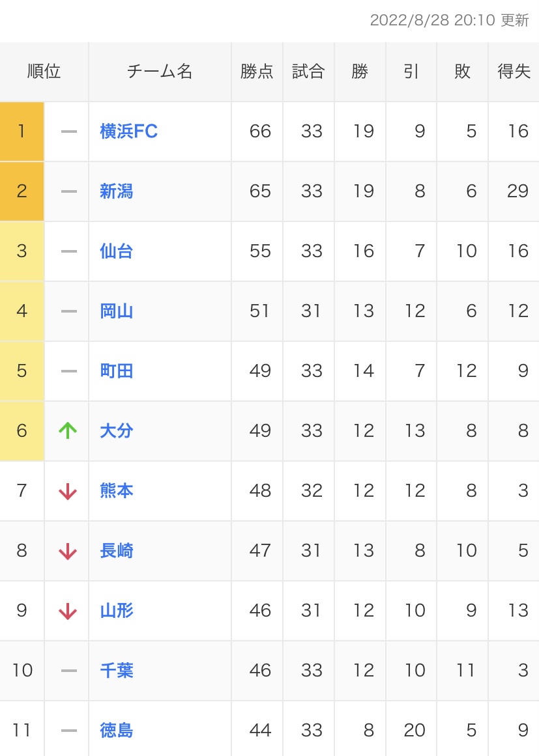Click the 得失 column header
Viewport: 539px width, 756px height.
click(514, 72)
